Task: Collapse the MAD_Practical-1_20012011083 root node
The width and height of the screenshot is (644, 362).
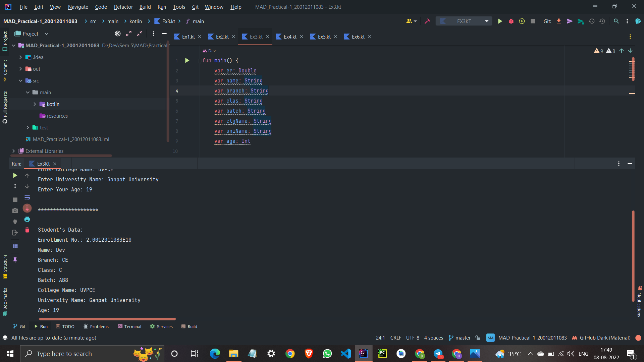Action: point(13,45)
